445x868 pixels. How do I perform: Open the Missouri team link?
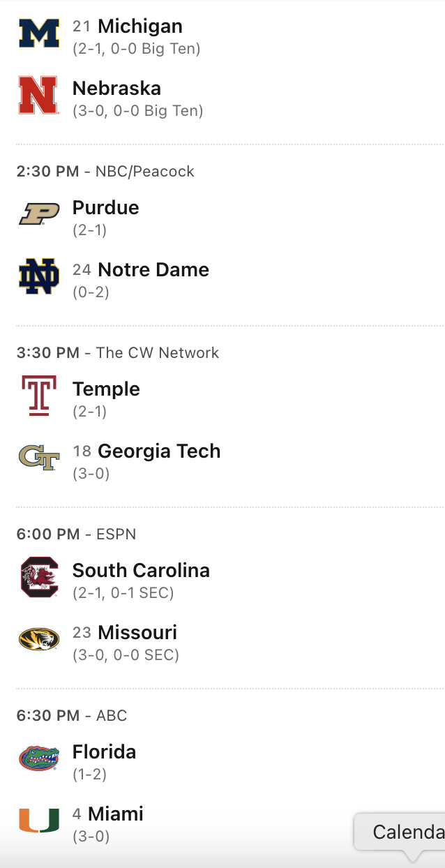click(137, 633)
